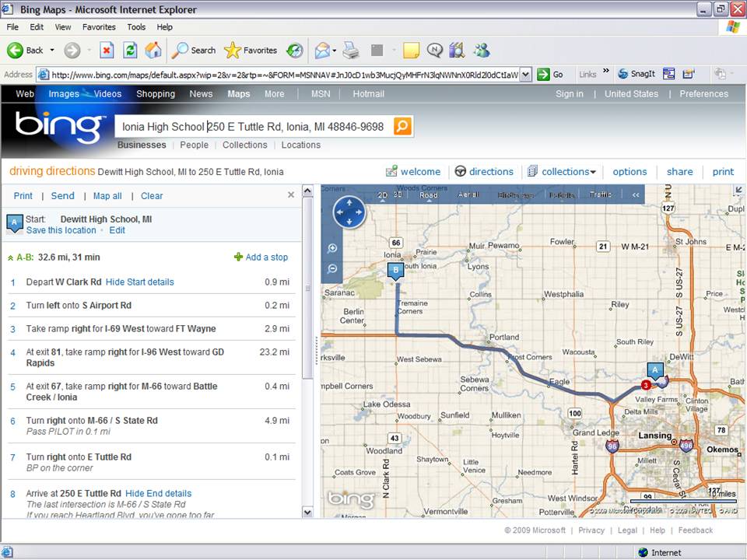Click the B destination pin on the map
747x560 pixels.
tap(395, 271)
